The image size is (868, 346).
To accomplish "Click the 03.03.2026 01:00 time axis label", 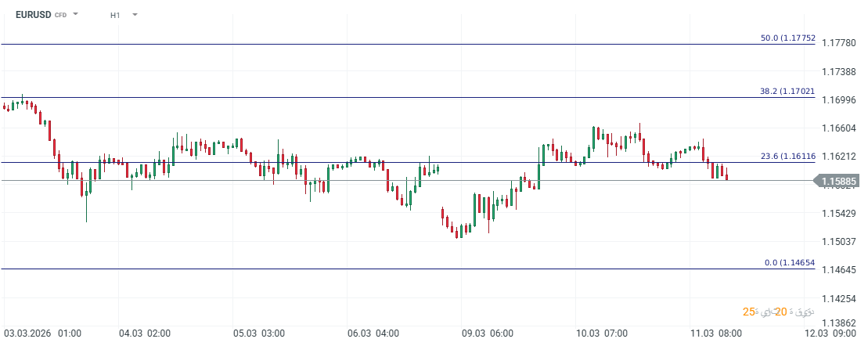I will 41,333.
